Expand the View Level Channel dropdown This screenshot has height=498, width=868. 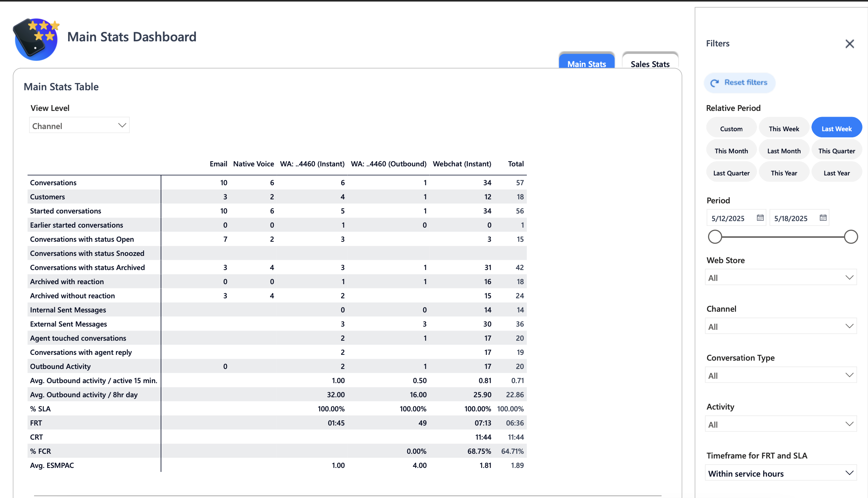[x=79, y=126]
